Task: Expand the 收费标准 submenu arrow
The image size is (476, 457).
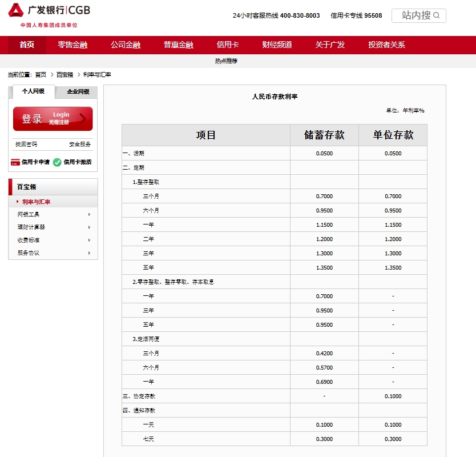Action: point(89,240)
